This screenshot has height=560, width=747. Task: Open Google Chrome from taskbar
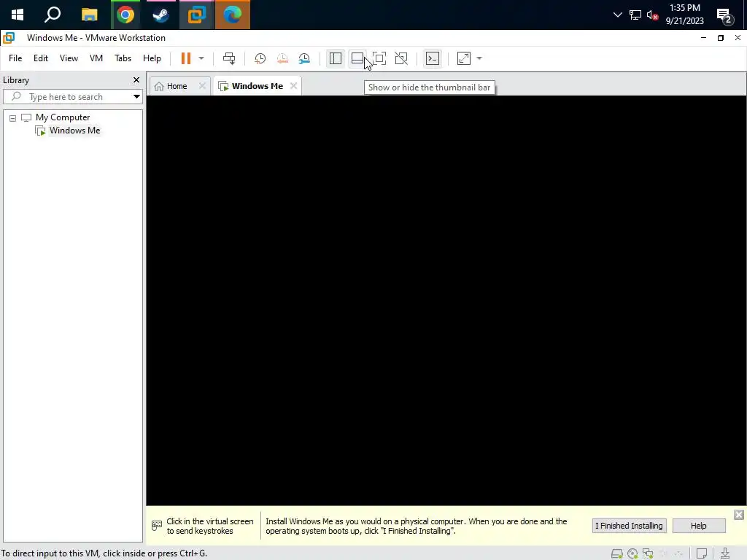[x=125, y=15]
